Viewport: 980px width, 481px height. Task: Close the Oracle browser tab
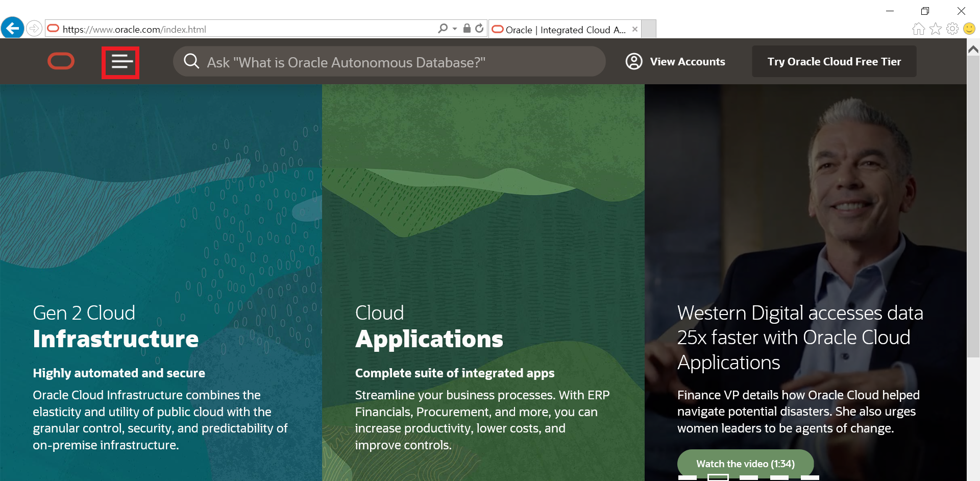pyautogui.click(x=635, y=29)
